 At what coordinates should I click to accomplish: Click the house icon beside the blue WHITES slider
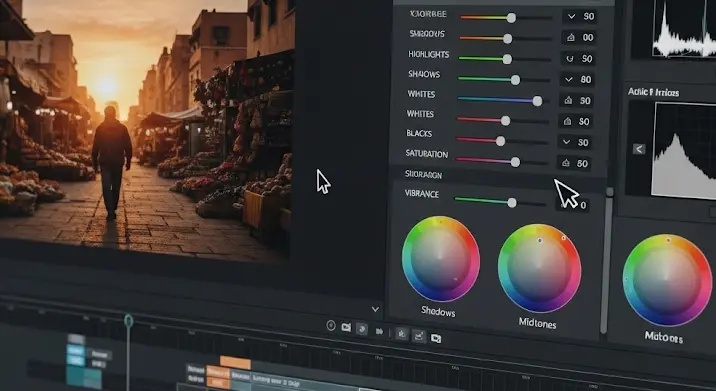pos(569,100)
